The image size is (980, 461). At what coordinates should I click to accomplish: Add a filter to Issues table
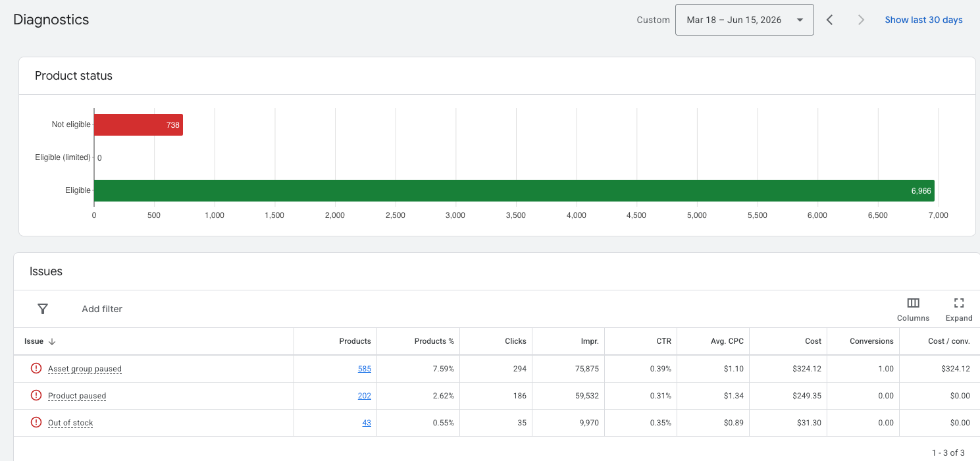click(102, 309)
